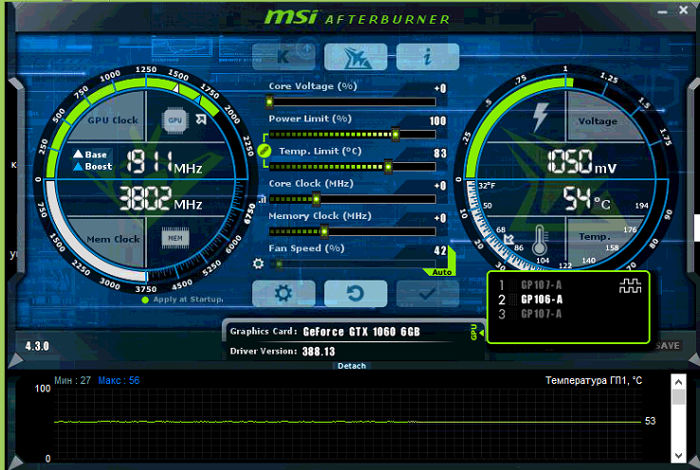Click the GeForce GTX 1060 6GB text
Image resolution: width=700 pixels, height=470 pixels.
click(361, 332)
